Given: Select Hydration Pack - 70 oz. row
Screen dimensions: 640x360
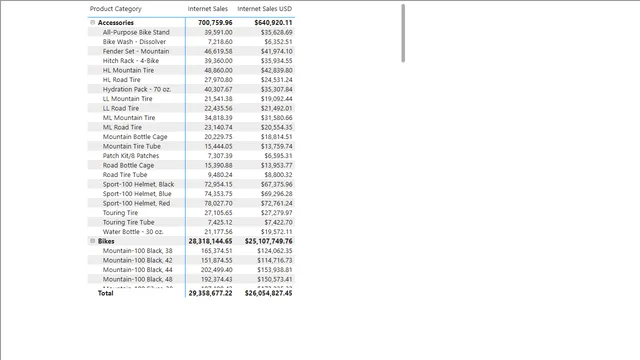Looking at the screenshot, I should 191,89.
